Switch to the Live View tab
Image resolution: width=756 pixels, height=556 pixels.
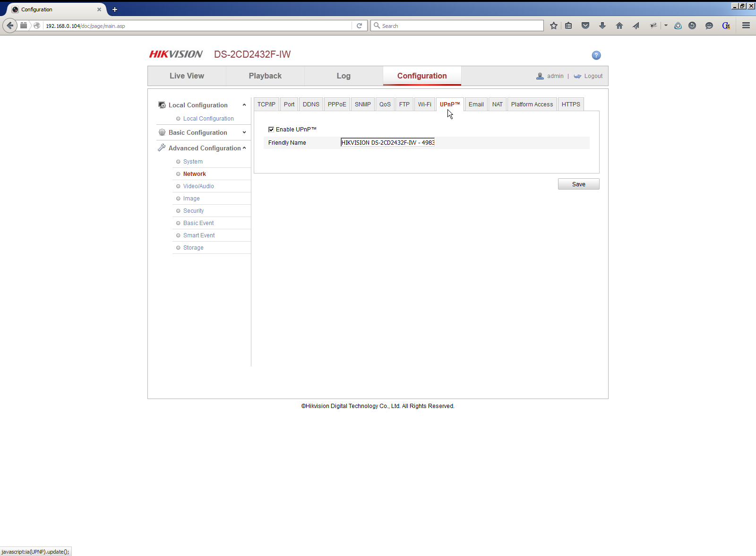(x=187, y=76)
